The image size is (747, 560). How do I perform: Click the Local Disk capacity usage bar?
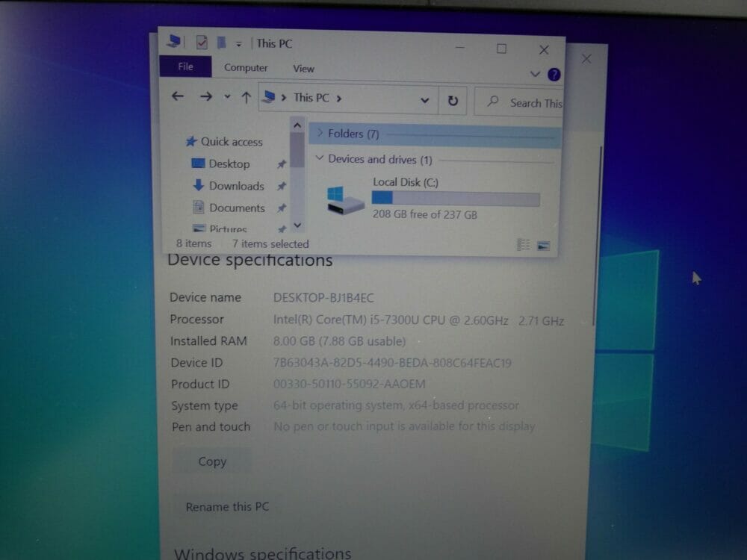pyautogui.click(x=456, y=199)
